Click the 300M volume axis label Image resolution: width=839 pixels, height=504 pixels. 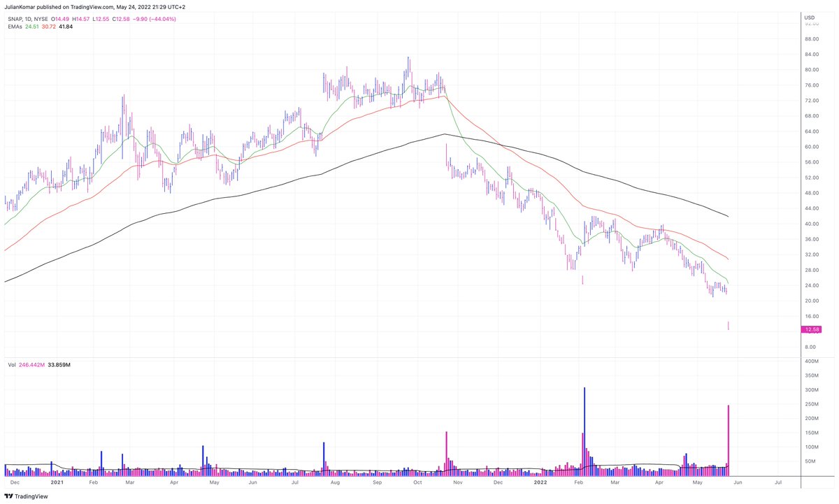(811, 389)
